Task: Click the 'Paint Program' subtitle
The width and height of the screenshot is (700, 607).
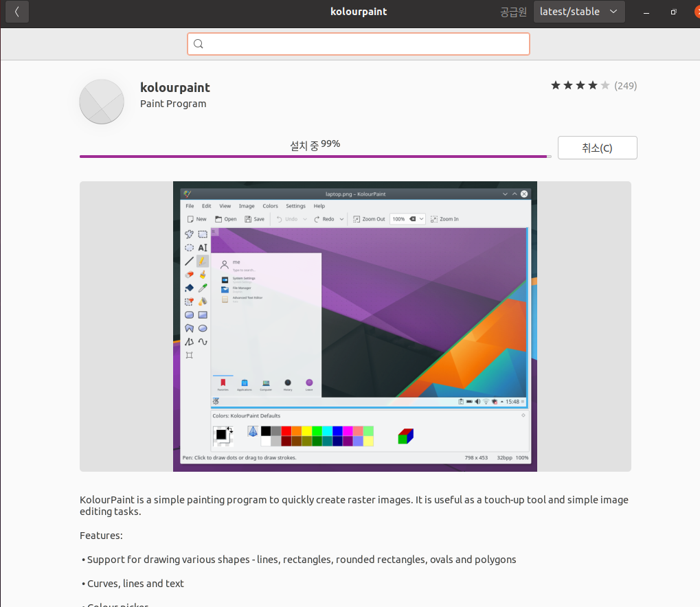Action: 173,104
